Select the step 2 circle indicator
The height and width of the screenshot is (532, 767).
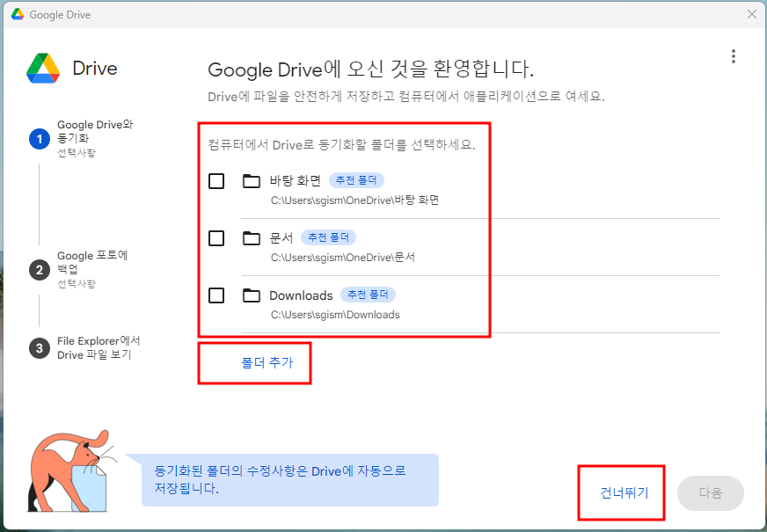coord(39,269)
